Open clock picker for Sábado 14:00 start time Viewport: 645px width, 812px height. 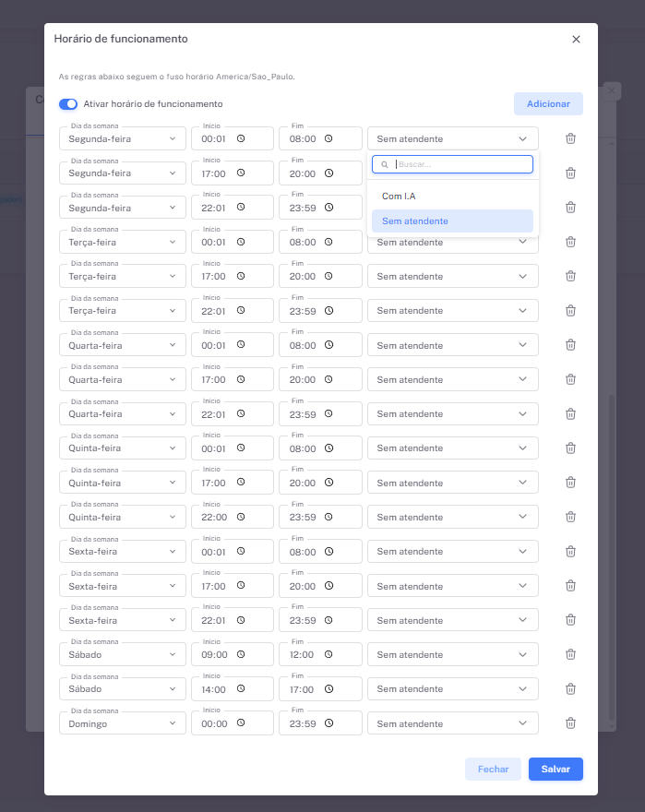241,689
